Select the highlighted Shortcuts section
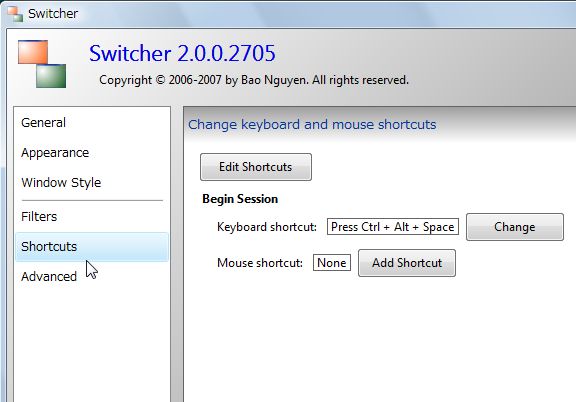Image resolution: width=576 pixels, height=402 pixels. coord(92,247)
